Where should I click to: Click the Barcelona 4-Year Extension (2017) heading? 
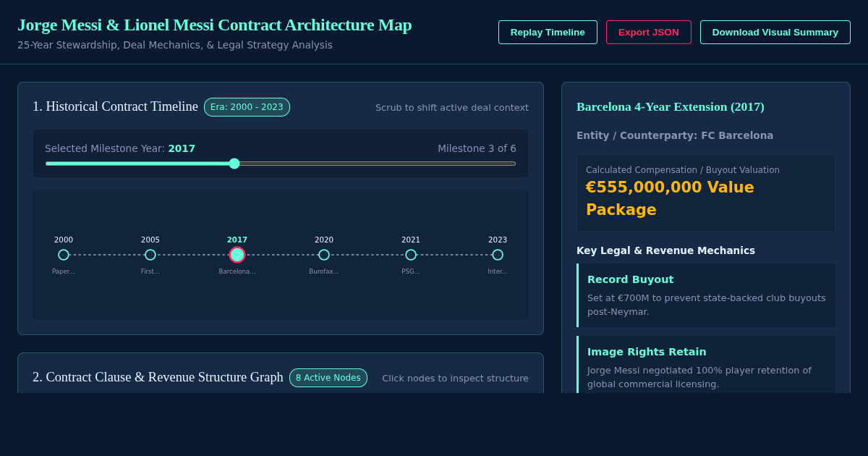point(671,107)
